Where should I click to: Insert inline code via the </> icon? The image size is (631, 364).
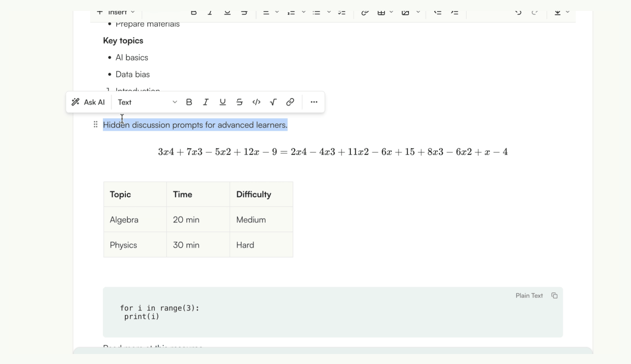(x=256, y=101)
